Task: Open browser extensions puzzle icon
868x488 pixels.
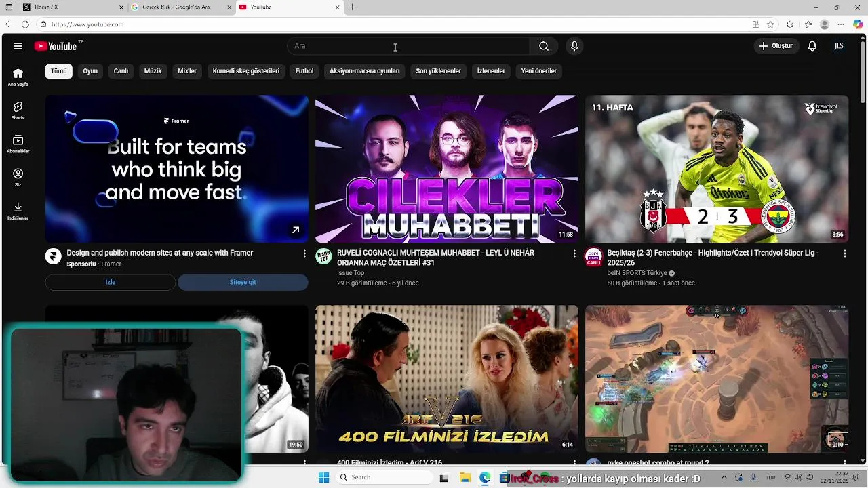Action: [x=790, y=24]
